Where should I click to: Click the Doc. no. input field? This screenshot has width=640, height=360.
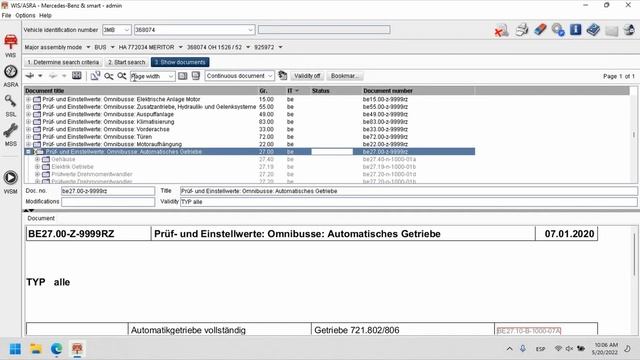pos(108,191)
